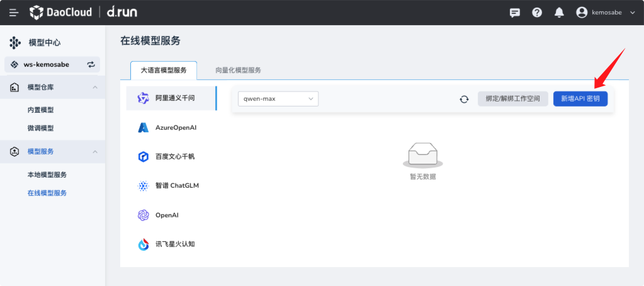Click the 百度文心千帆 provider icon
This screenshot has height=286, width=644.
click(144, 157)
